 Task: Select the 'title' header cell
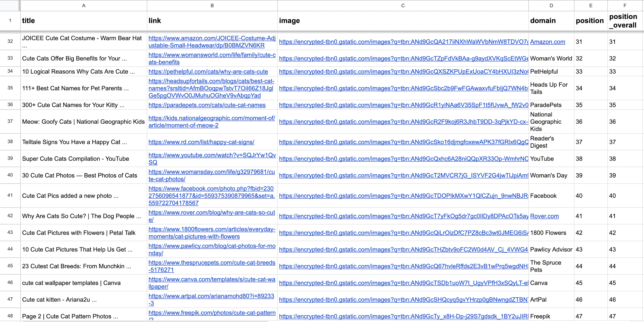tap(84, 20)
